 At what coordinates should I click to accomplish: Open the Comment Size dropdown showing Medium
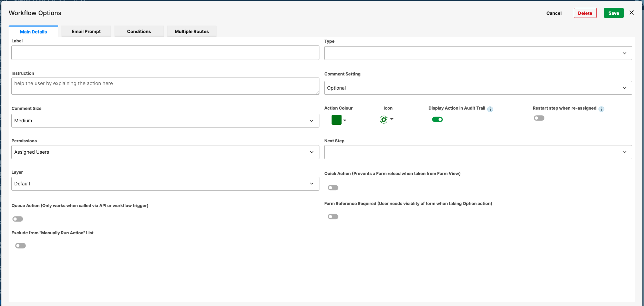165,121
